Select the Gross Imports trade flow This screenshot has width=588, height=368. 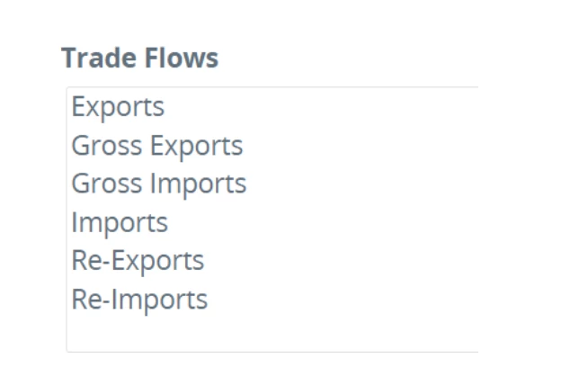click(158, 184)
